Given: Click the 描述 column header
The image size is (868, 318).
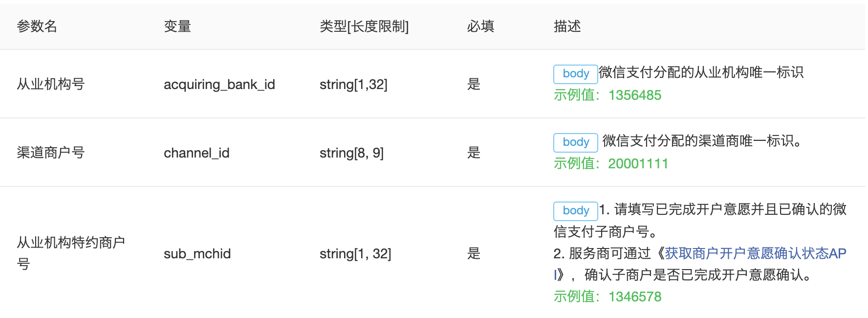Looking at the screenshot, I should tap(567, 26).
